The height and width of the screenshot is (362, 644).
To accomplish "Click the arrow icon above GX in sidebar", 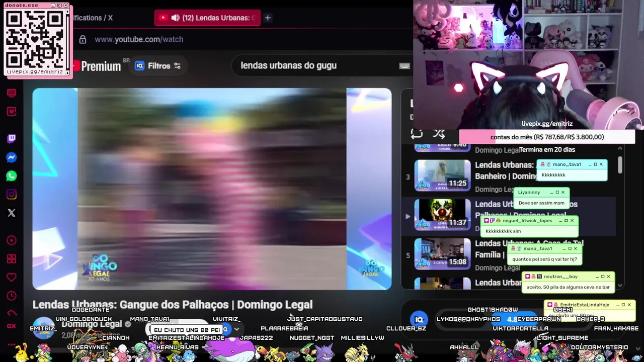I will point(12,313).
